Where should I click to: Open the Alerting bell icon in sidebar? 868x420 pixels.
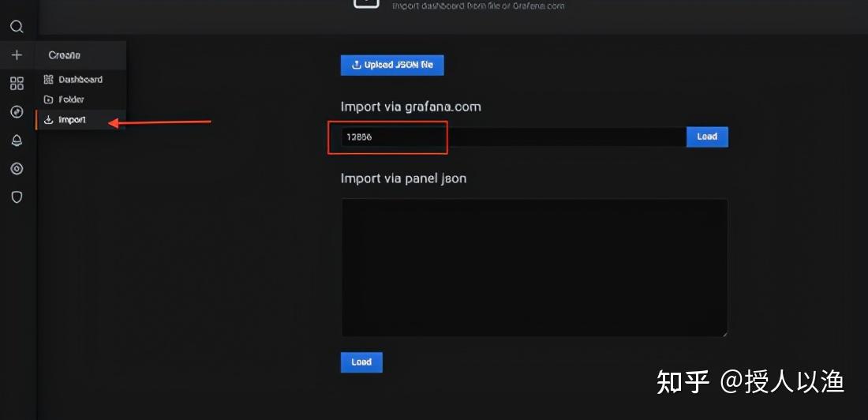pyautogui.click(x=17, y=141)
